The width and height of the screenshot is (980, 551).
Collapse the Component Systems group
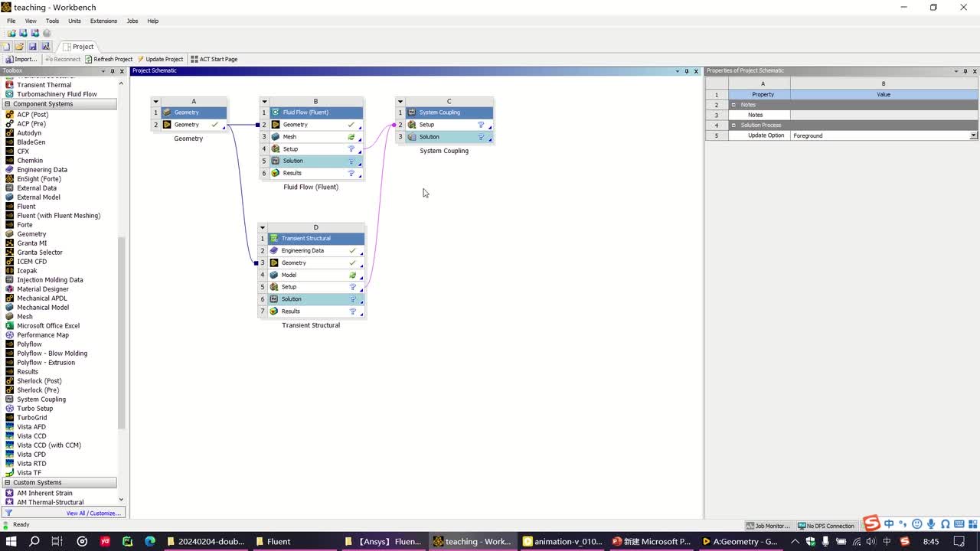8,104
